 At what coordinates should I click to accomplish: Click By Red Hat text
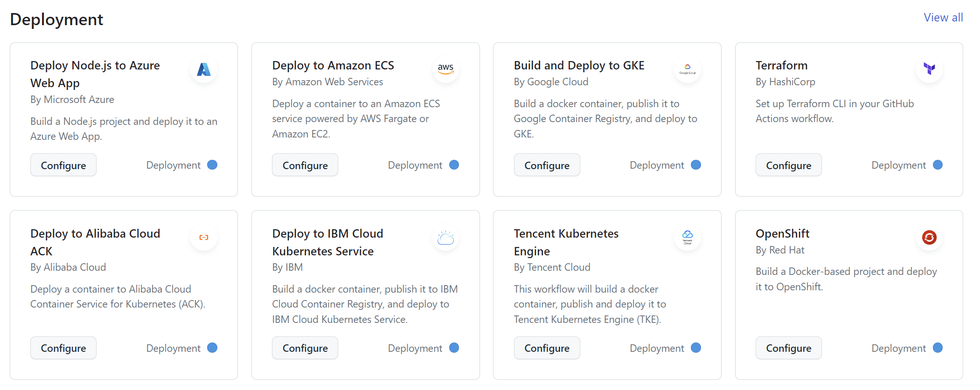780,250
